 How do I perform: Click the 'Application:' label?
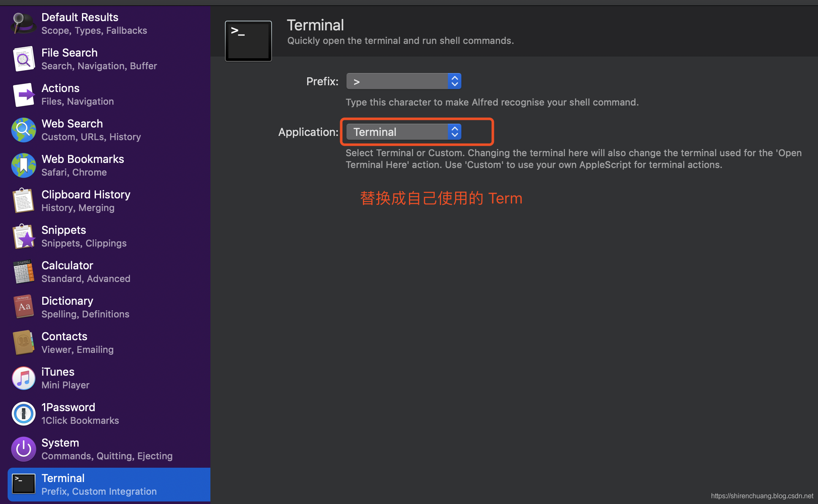pyautogui.click(x=308, y=132)
